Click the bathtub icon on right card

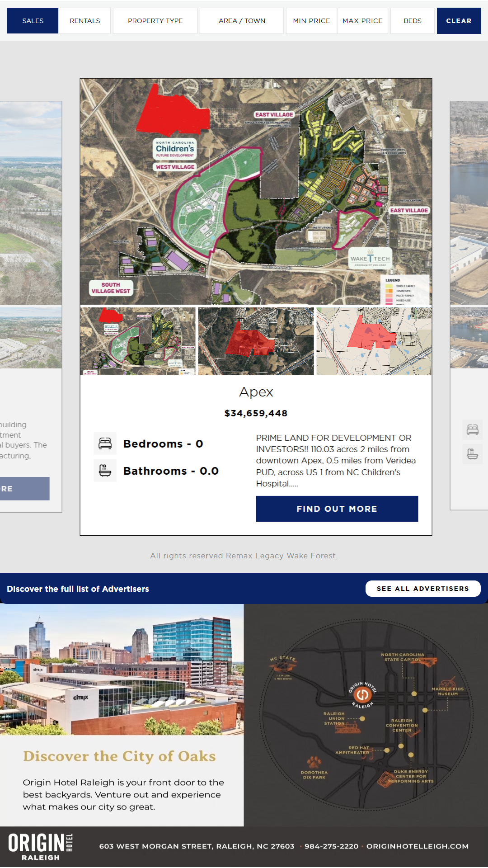(x=472, y=454)
